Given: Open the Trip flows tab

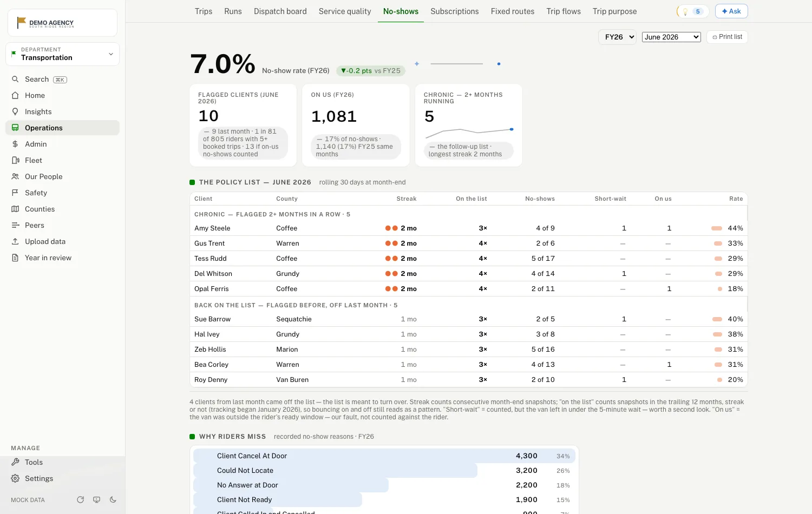Looking at the screenshot, I should [x=564, y=11].
